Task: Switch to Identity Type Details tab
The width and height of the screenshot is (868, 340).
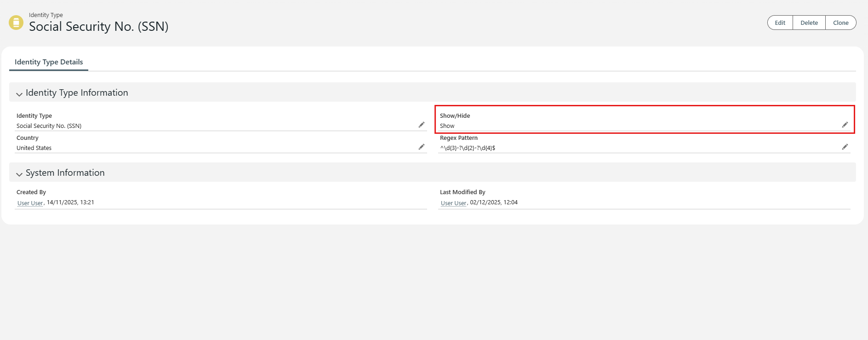Action: (49, 62)
